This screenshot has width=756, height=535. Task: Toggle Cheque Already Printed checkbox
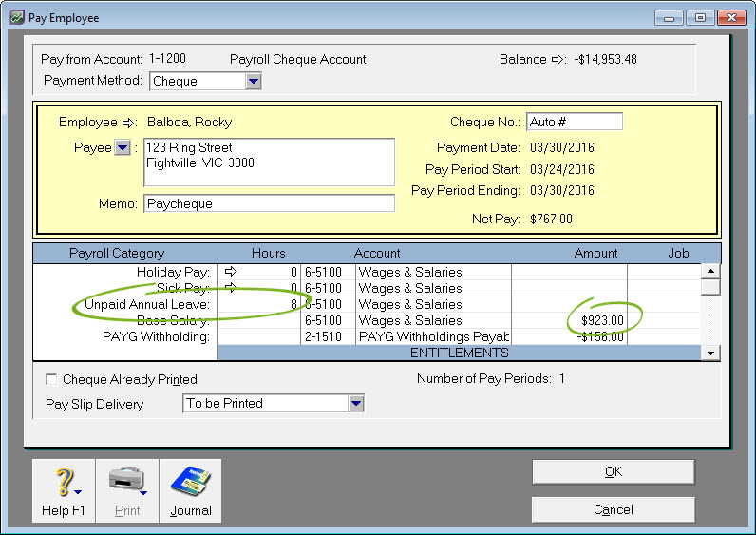[x=51, y=379]
